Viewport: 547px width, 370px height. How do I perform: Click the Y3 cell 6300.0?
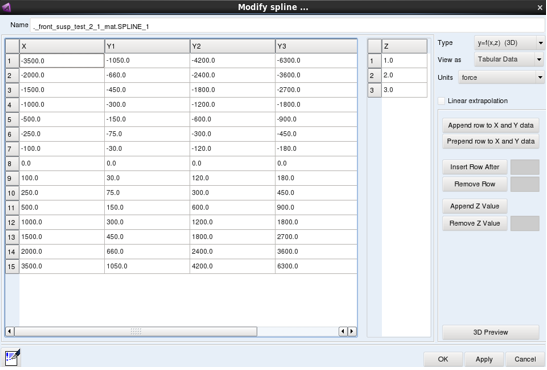[316, 266]
